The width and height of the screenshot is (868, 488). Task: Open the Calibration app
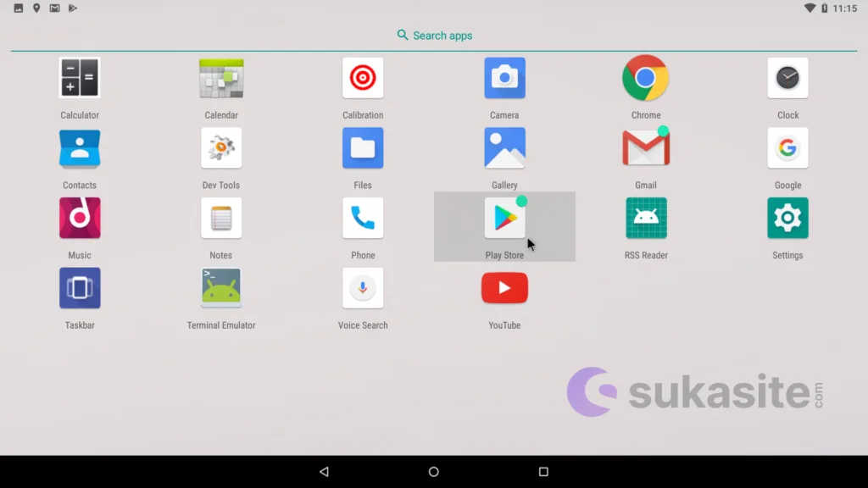[x=363, y=78]
